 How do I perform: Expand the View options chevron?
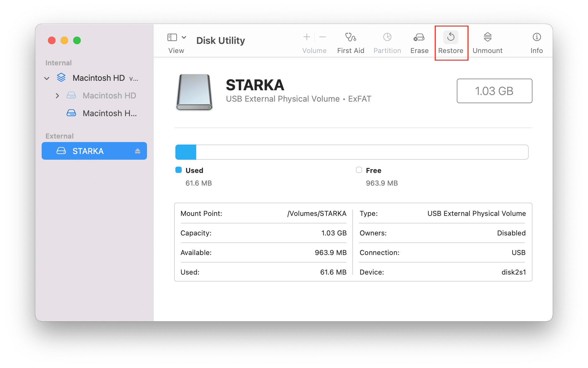coord(184,37)
